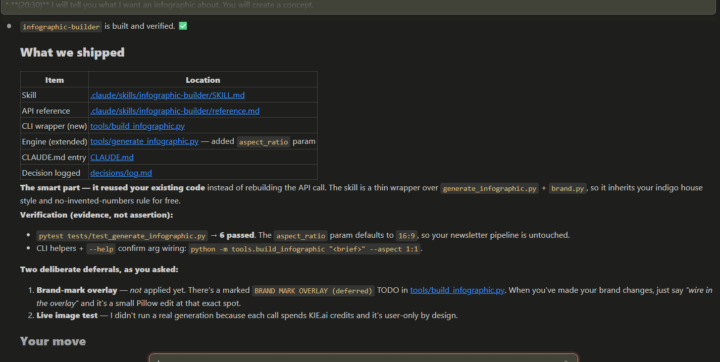Click the 'Item' table header

(x=54, y=80)
